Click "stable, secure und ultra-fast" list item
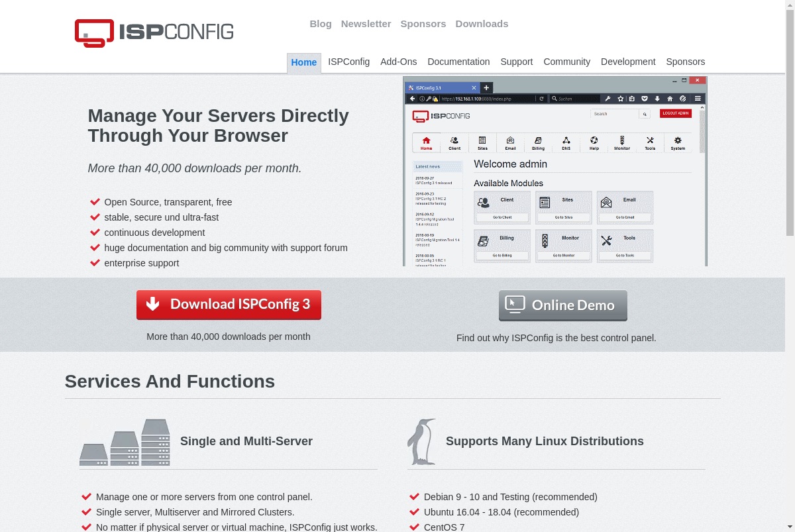The width and height of the screenshot is (795, 532). point(162,217)
